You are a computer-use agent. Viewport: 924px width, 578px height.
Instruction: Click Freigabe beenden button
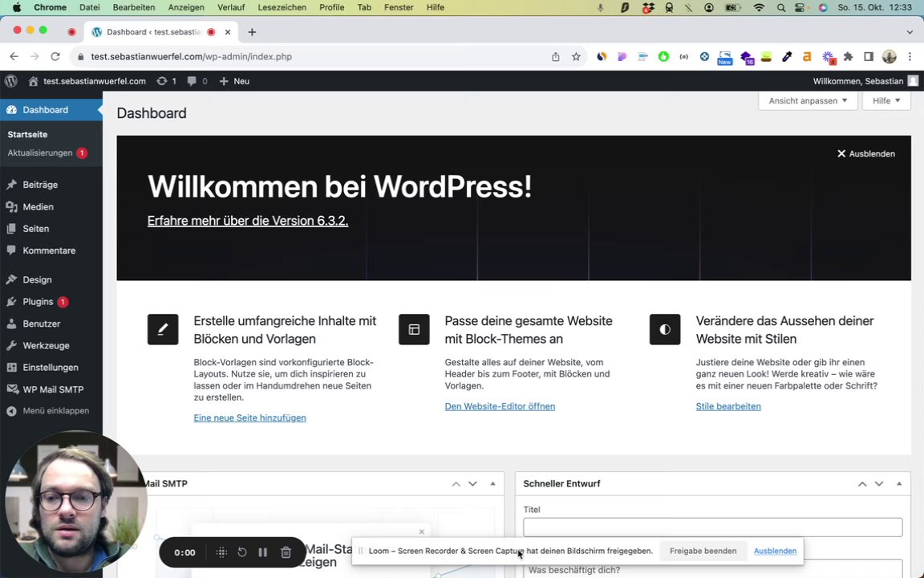[703, 551]
